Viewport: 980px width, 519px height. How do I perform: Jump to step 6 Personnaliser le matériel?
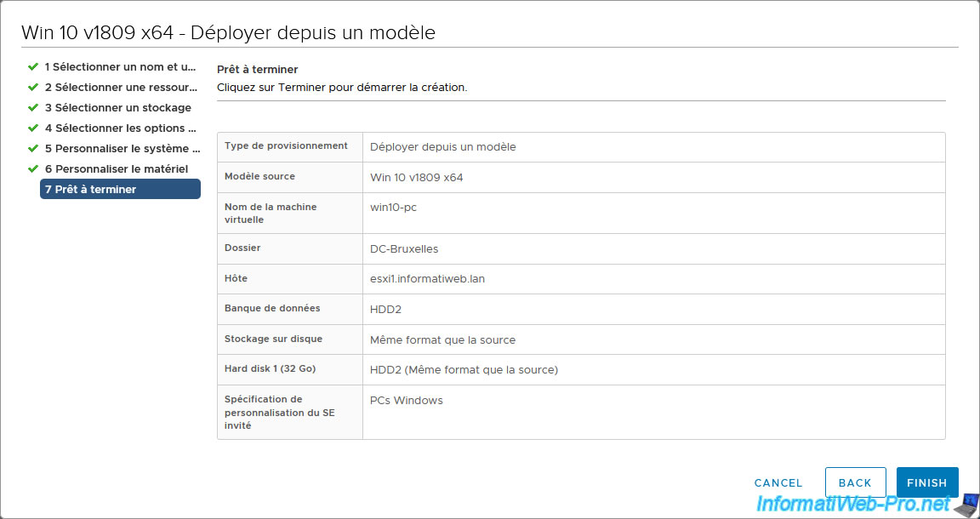point(117,168)
